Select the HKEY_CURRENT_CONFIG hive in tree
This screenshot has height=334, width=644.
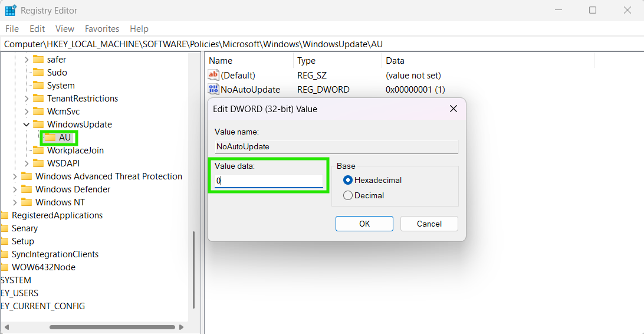(42, 306)
